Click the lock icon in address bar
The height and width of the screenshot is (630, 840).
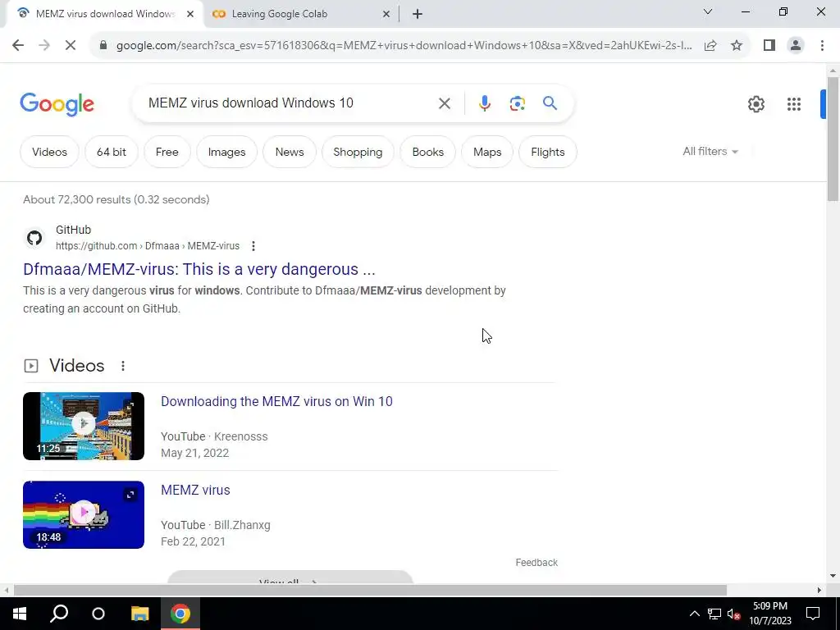pyautogui.click(x=103, y=46)
